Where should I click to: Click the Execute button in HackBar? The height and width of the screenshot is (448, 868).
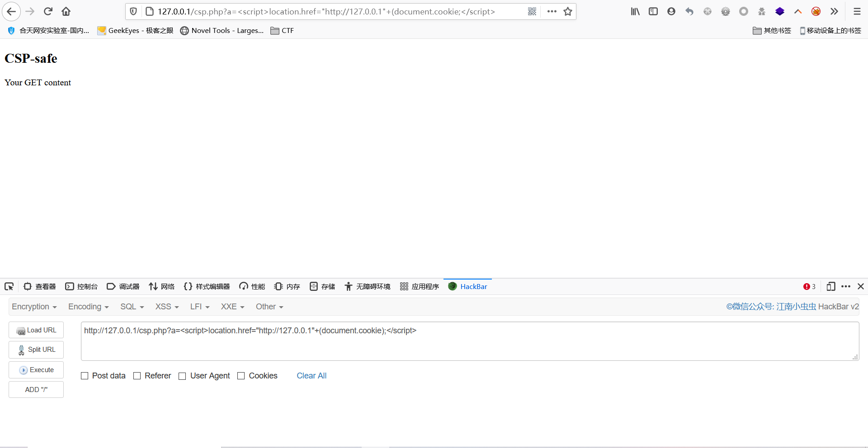36,370
